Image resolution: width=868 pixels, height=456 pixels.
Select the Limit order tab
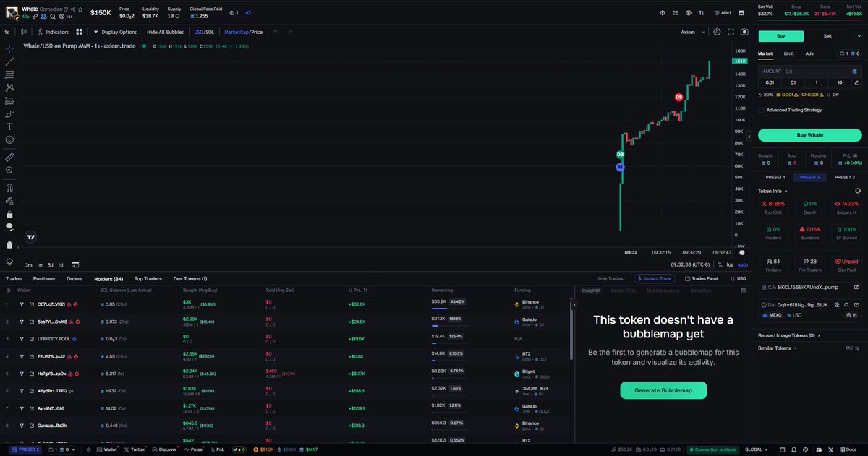click(x=788, y=53)
